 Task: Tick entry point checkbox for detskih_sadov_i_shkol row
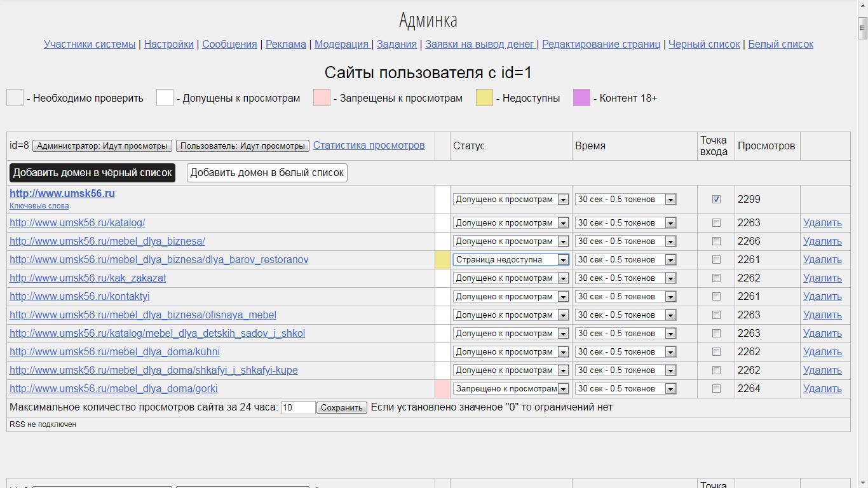point(717,334)
